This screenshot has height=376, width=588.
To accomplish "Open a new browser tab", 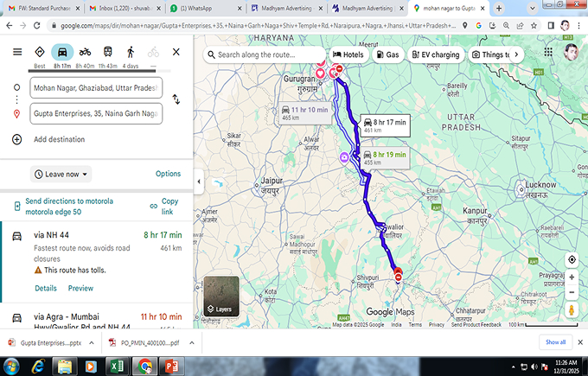I will (x=499, y=8).
